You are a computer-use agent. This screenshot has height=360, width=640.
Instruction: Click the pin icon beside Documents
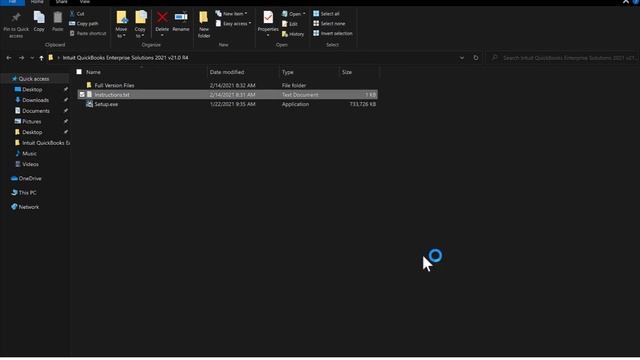click(66, 111)
